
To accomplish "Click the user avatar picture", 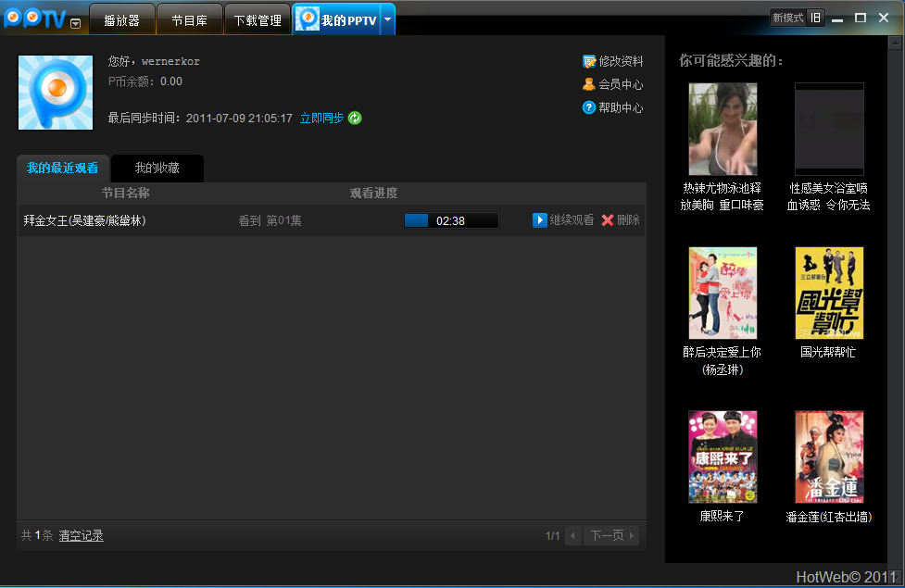I will pos(56,93).
